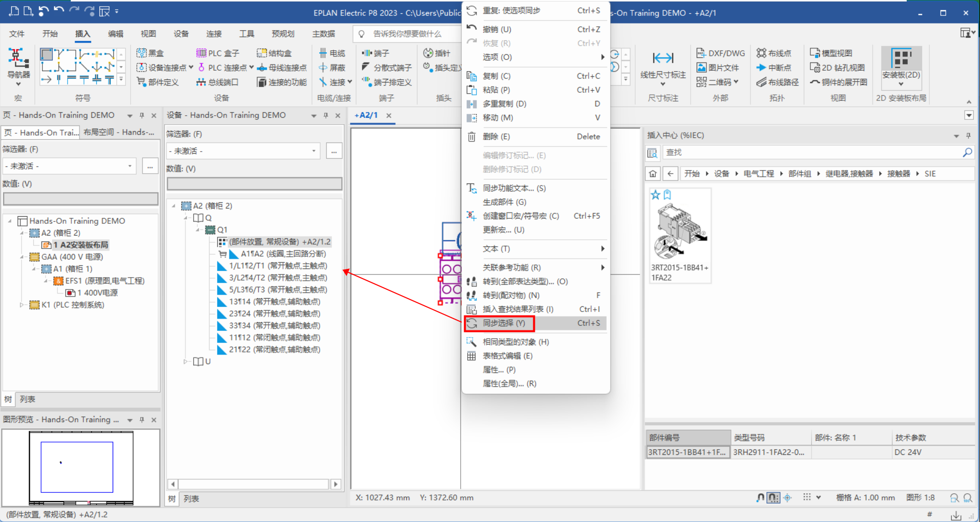Select the 屏蔽 shield tool
Viewport: 980px width, 522px height.
(332, 68)
